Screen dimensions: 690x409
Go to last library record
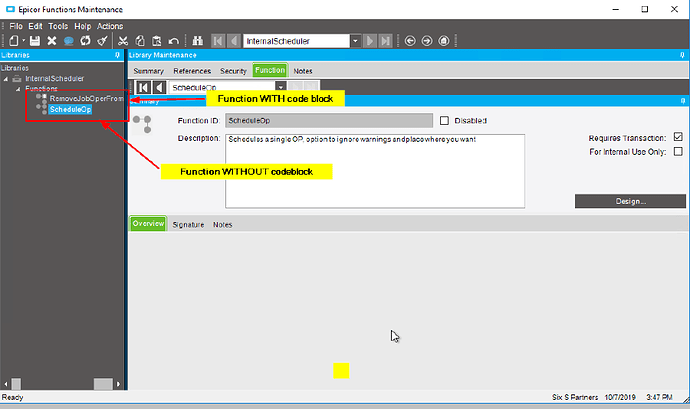coord(385,41)
